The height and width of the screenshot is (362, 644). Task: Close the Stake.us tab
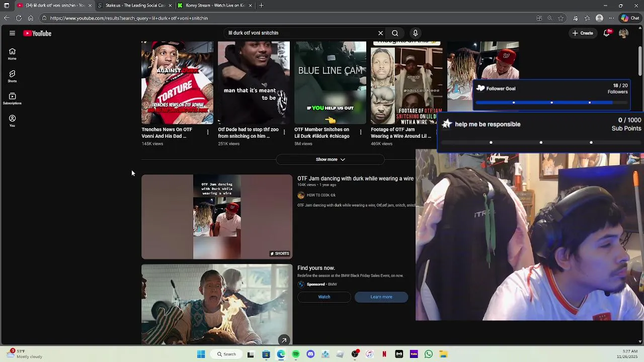coord(170,6)
